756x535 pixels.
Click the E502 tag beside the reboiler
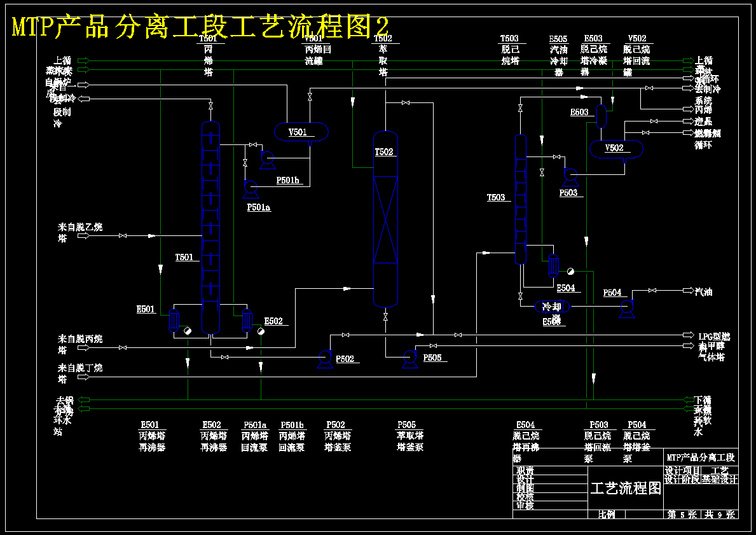[x=273, y=321]
